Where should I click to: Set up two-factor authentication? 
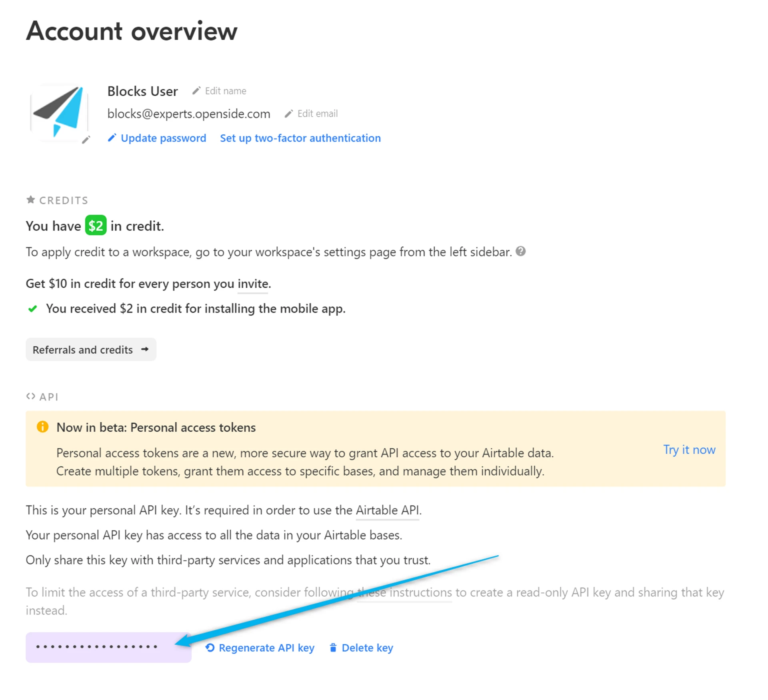(300, 138)
